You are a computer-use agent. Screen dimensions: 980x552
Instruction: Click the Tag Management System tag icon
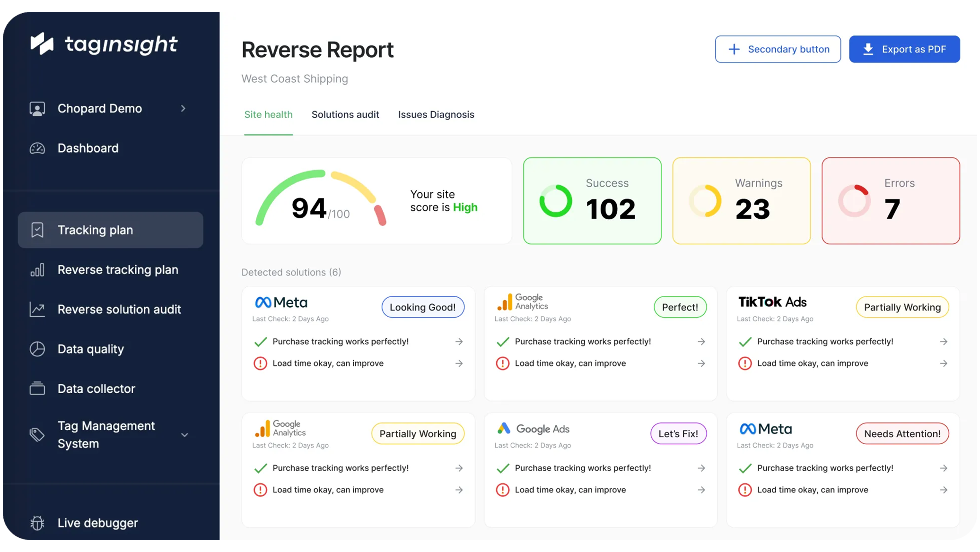[37, 434]
